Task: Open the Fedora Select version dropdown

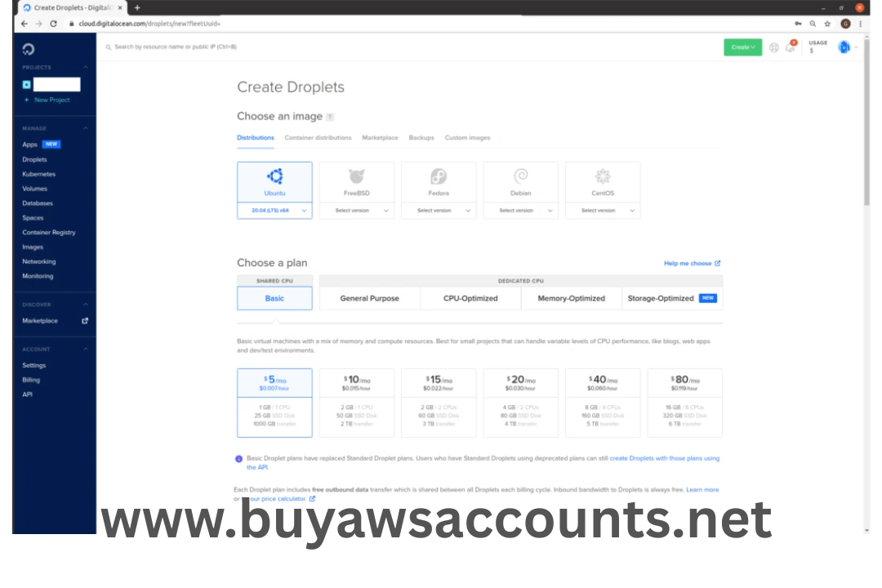Action: [439, 211]
